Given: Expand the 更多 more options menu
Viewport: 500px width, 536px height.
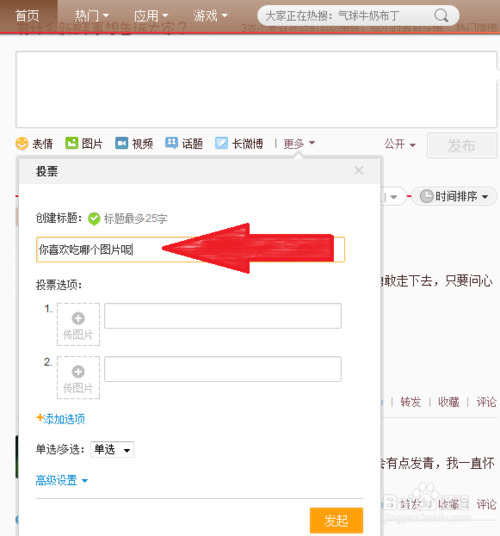Looking at the screenshot, I should tap(299, 144).
